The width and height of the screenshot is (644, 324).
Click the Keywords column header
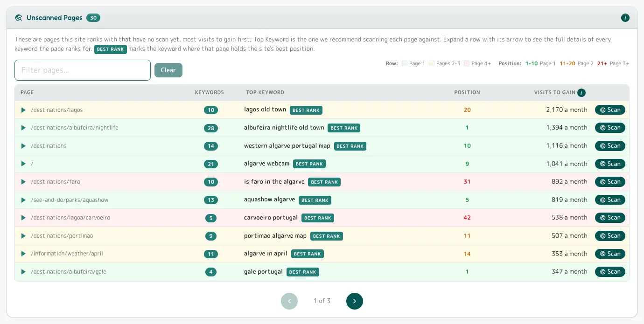[x=210, y=93]
